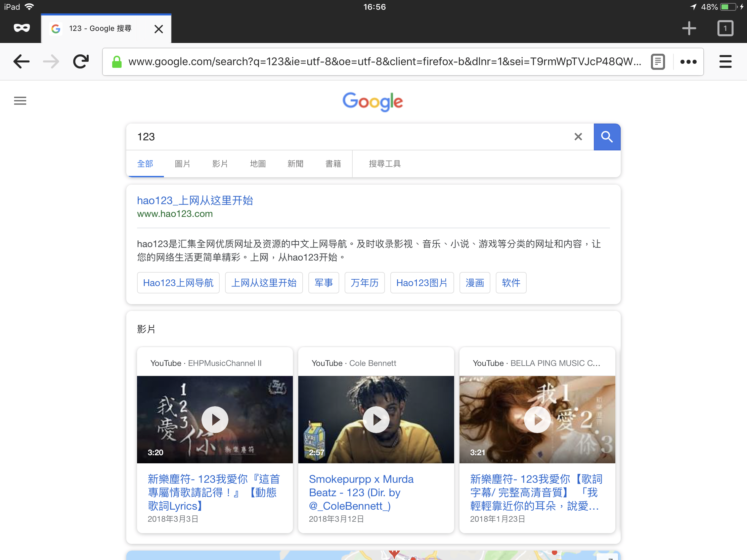The image size is (747, 560).
Task: Click the www.hao123.com URL
Action: coord(175,214)
